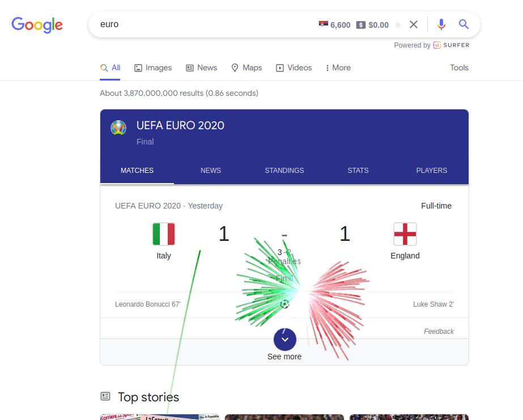The width and height of the screenshot is (523, 420).
Task: Click the Italy flag
Action: click(x=164, y=233)
